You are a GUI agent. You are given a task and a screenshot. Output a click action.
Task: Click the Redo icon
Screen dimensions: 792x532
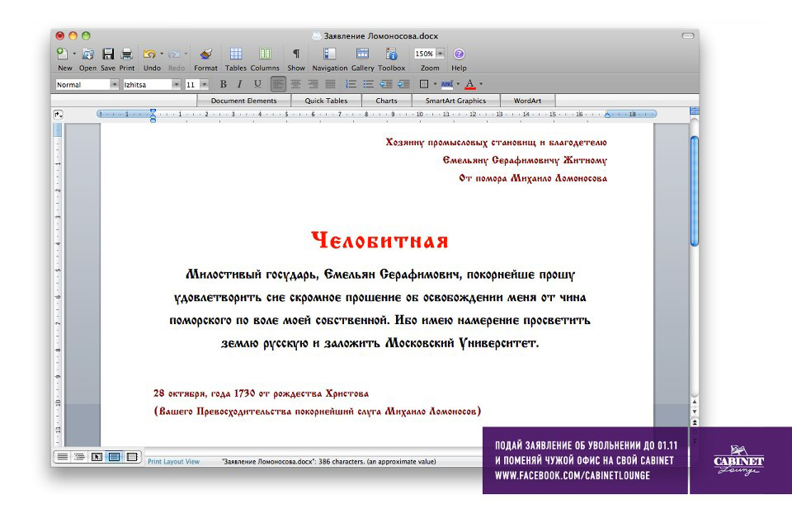click(x=174, y=54)
